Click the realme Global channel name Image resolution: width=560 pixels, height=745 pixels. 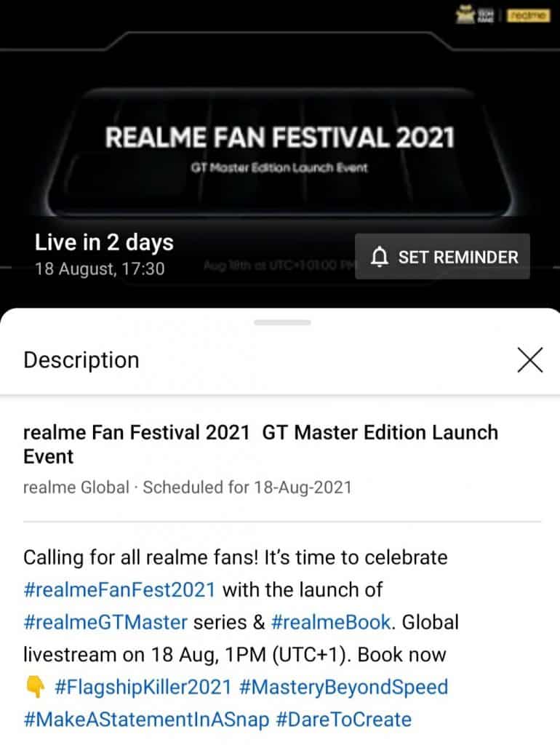pyautogui.click(x=76, y=487)
